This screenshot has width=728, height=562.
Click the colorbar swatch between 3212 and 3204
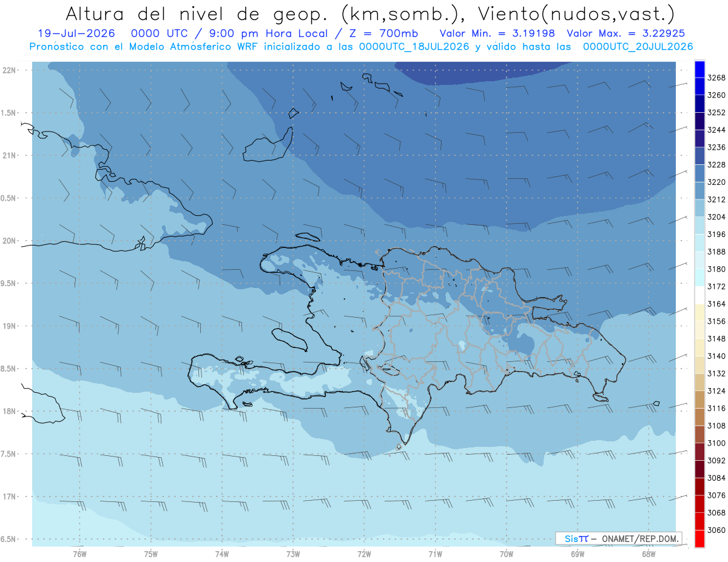point(699,209)
